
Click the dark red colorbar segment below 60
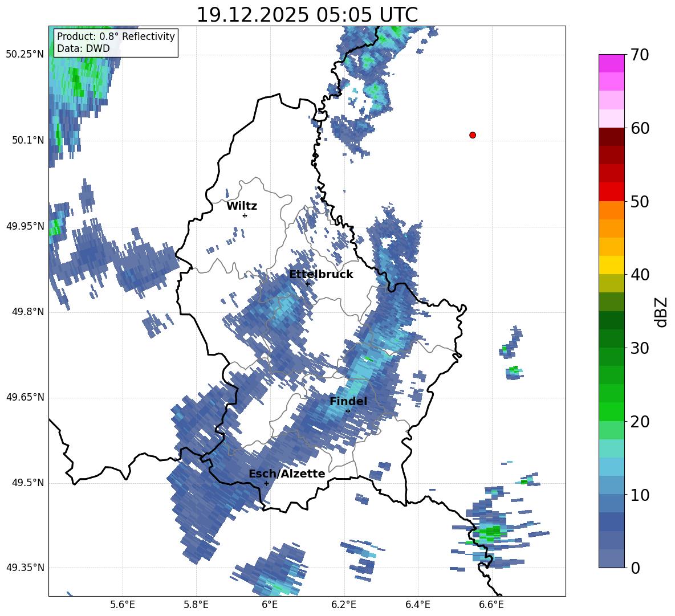611,137
